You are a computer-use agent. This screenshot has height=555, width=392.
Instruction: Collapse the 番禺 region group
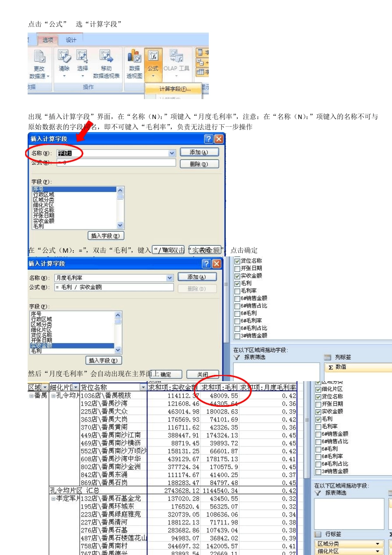click(31, 396)
